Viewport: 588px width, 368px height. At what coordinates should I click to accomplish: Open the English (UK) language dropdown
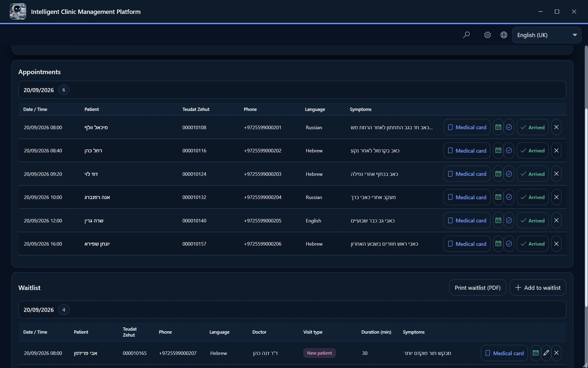(x=546, y=35)
